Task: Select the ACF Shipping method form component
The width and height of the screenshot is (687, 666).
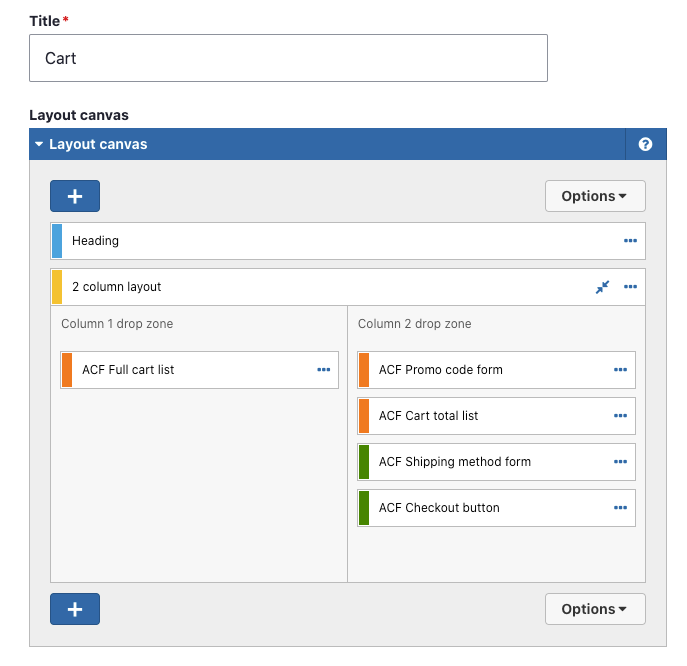Action: coord(496,462)
